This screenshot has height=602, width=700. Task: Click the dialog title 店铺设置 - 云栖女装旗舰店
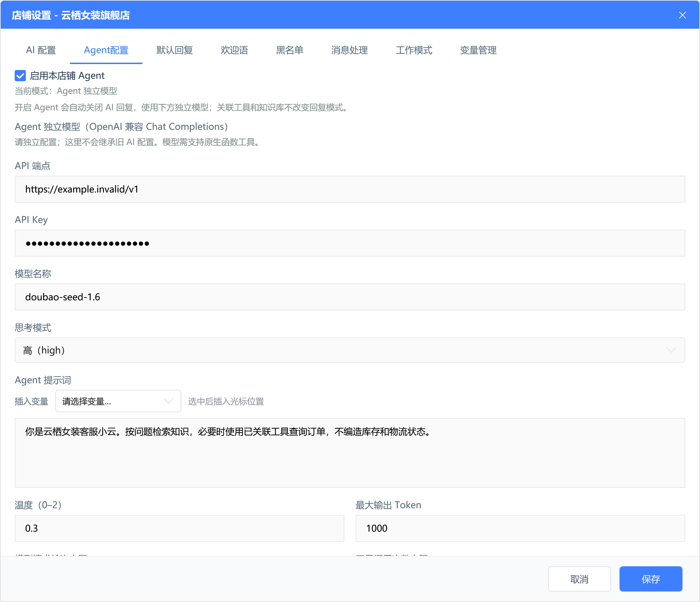[x=71, y=15]
